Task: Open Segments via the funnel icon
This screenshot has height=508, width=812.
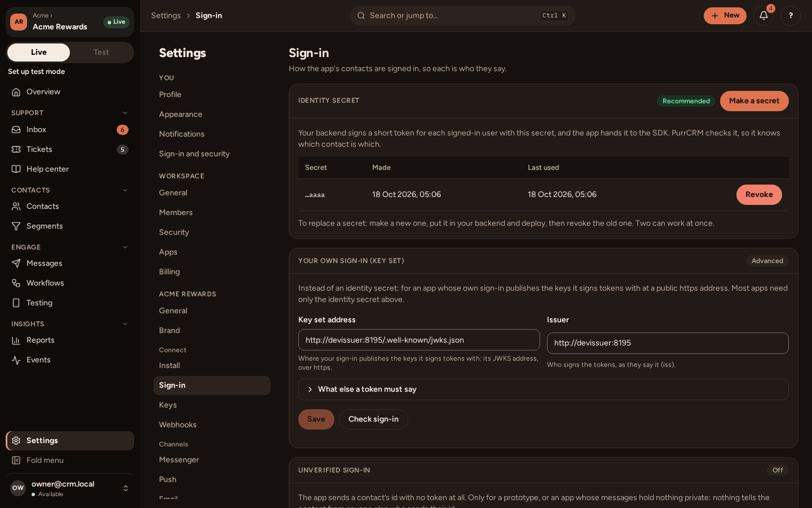Action: (x=16, y=226)
